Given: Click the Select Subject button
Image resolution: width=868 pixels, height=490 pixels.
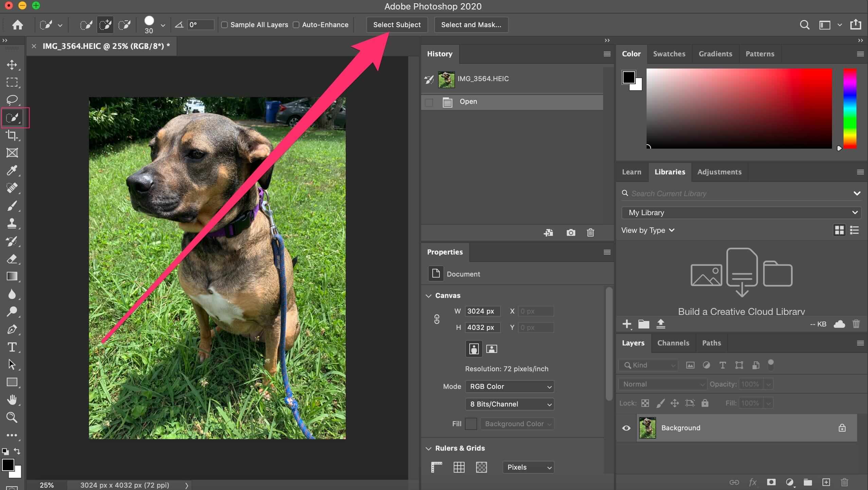Looking at the screenshot, I should [396, 24].
